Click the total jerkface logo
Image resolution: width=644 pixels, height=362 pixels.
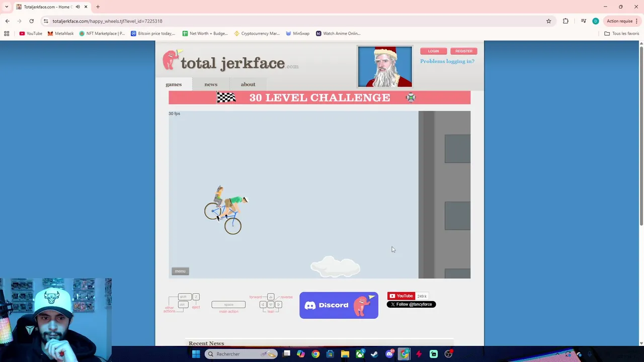[230, 61]
